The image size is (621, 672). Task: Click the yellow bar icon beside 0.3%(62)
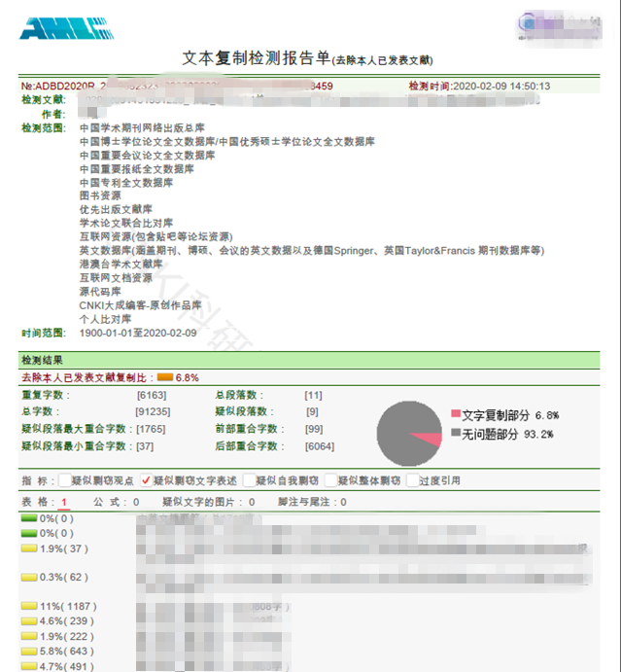[x=29, y=578]
